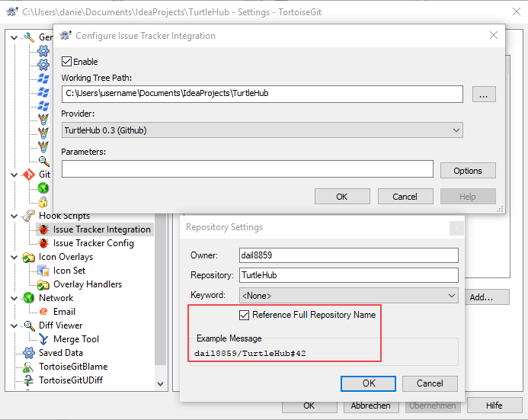Screen dimensions: 528x420
Task: Collapse the Network tree node
Action: tap(14, 298)
